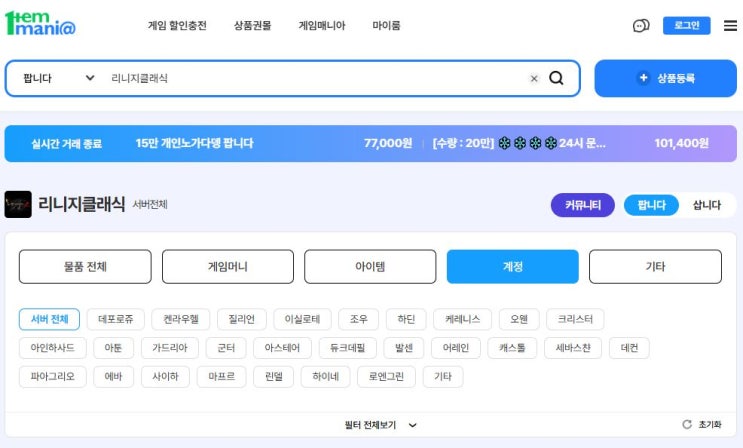Select the 린델 server
Image resolution: width=743 pixels, height=448 pixels.
273,376
